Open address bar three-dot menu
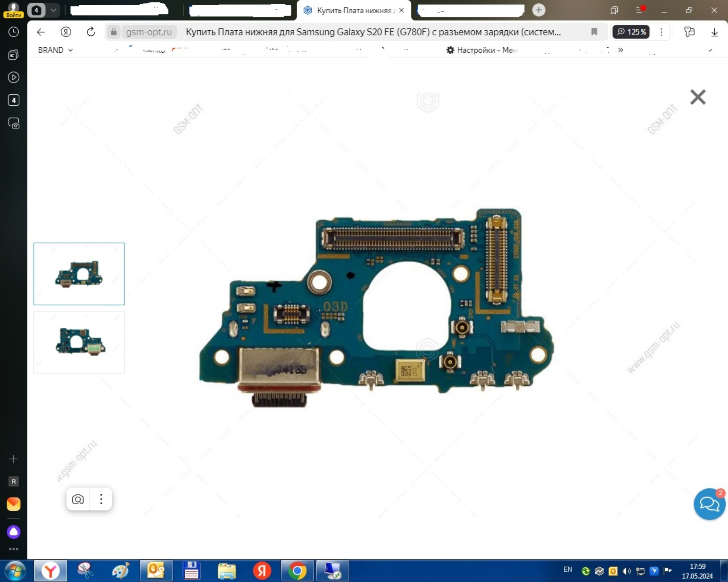Screen dimensions: 728x582 click(x=661, y=32)
